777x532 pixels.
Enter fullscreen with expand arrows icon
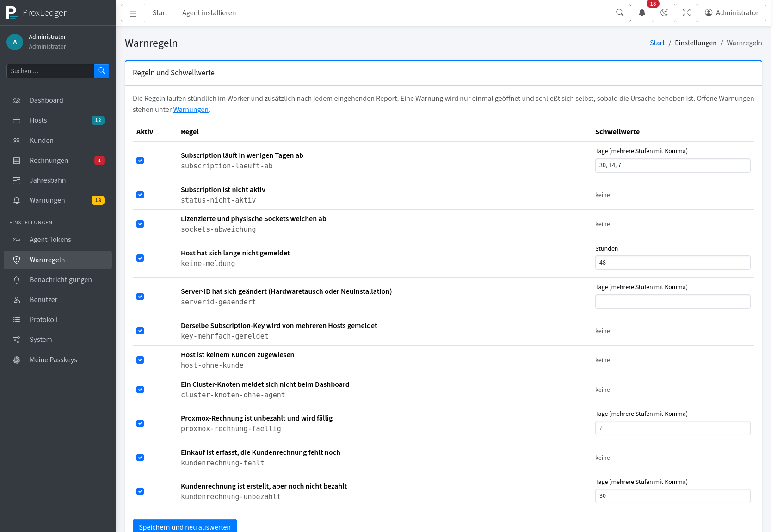(686, 13)
